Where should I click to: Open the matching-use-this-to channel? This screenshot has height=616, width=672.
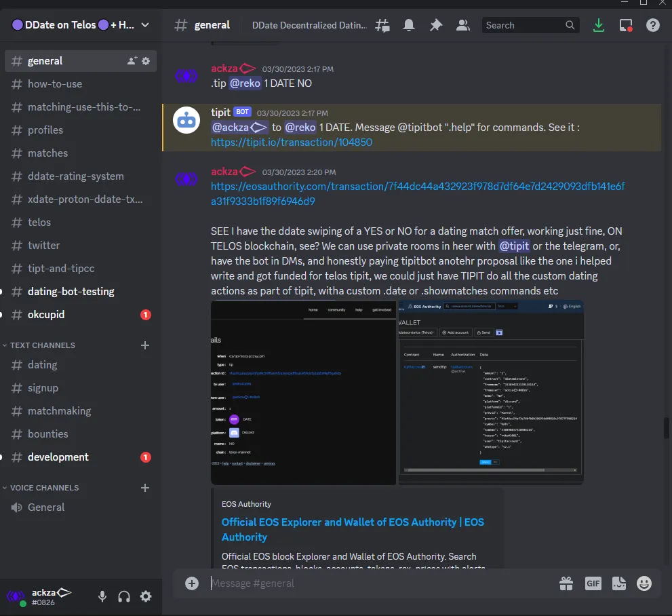point(81,107)
